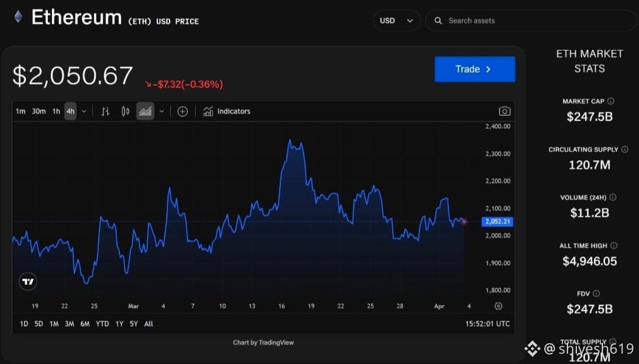The width and height of the screenshot is (639, 364).
Task: Click the $4,946.05 all time high value
Action: 590,261
